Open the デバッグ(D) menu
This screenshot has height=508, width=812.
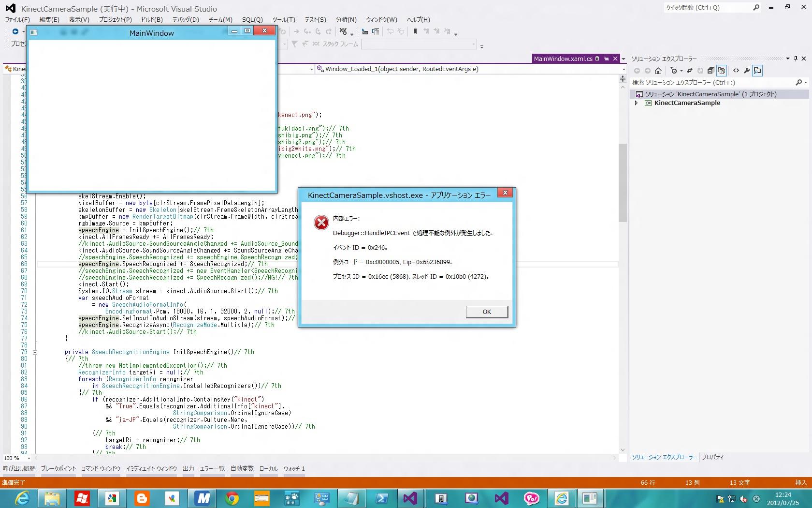coord(186,20)
